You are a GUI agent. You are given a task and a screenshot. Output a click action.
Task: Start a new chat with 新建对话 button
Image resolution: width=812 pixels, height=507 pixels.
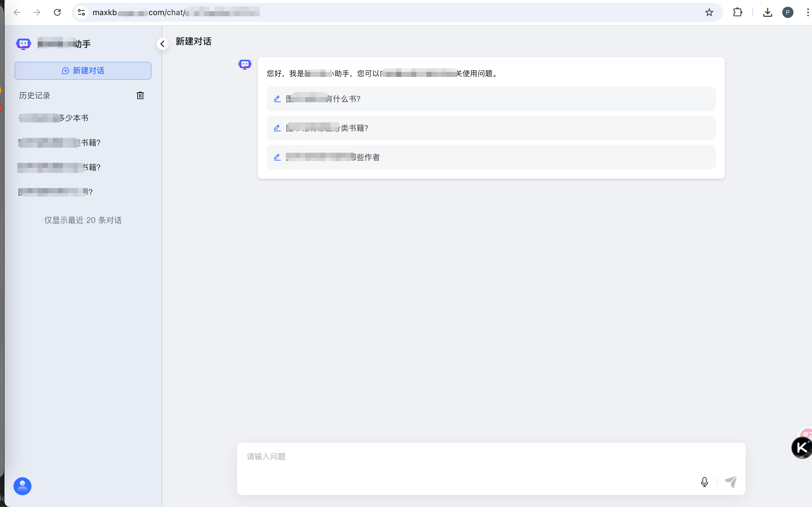83,71
